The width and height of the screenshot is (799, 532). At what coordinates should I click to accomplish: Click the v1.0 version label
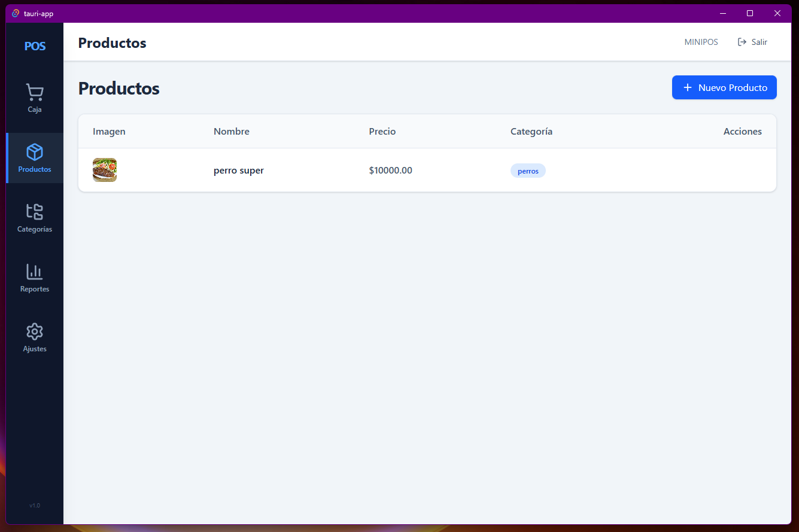[35, 505]
